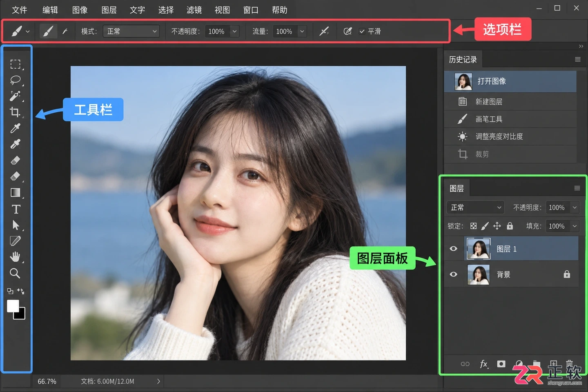Select the 新建图层 history state
The height and width of the screenshot is (392, 588).
click(510, 102)
